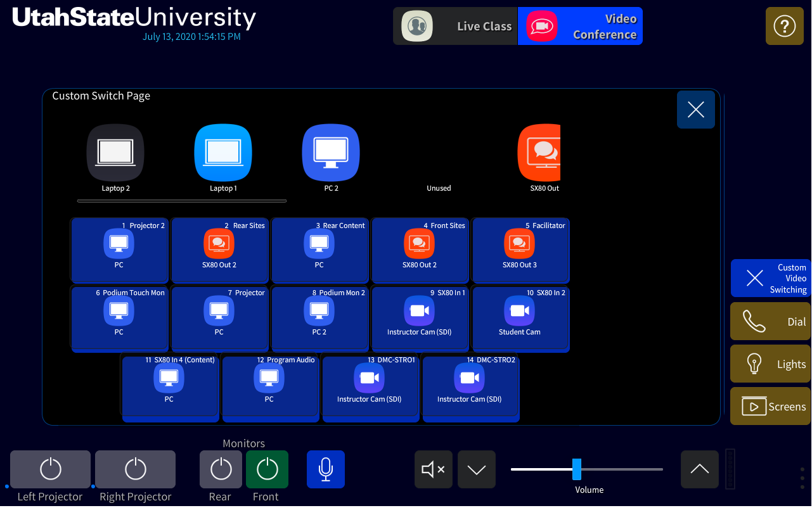Mute the speaker volume
Image resolution: width=812 pixels, height=508 pixels.
[x=433, y=469]
